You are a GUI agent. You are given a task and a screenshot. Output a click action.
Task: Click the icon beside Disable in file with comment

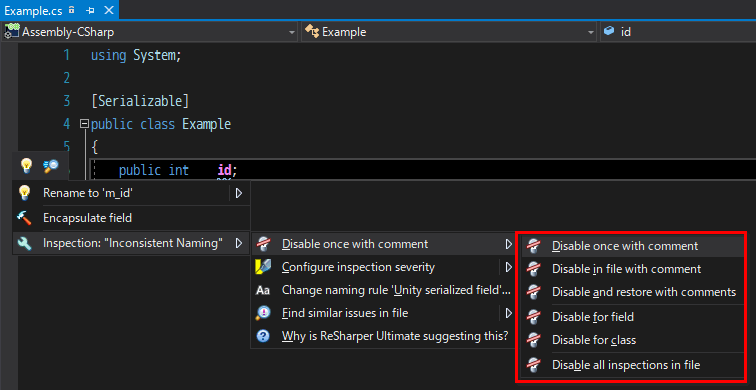[x=533, y=269]
